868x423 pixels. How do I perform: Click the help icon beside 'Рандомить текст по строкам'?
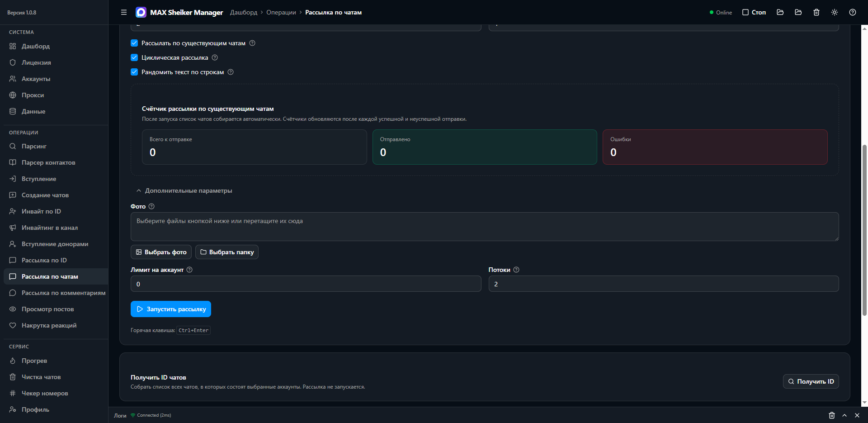(x=231, y=72)
